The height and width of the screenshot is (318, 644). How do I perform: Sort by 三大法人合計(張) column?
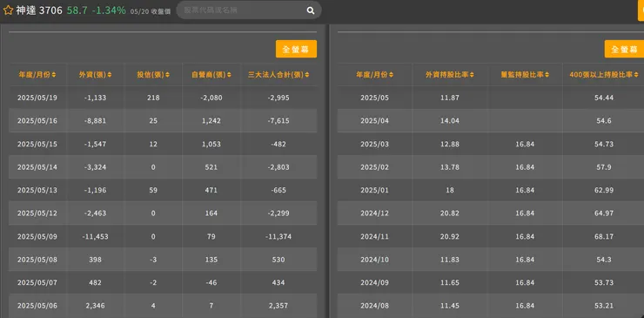278,75
